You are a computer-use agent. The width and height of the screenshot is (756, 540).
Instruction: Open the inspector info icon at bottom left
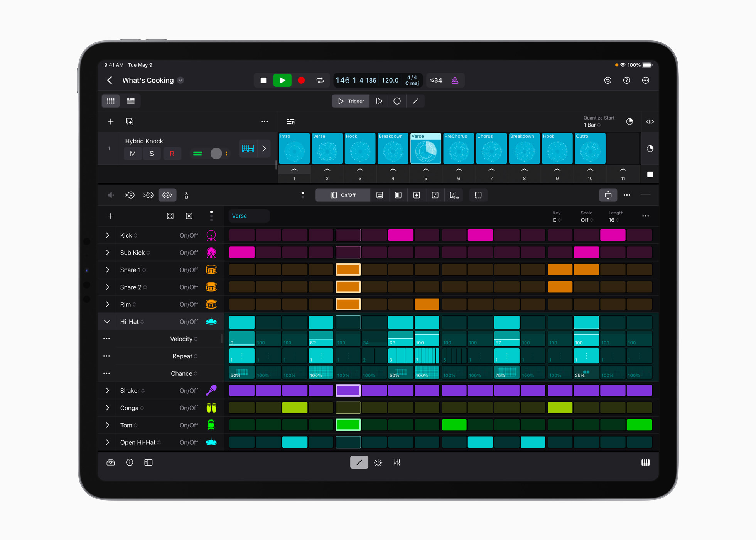130,462
